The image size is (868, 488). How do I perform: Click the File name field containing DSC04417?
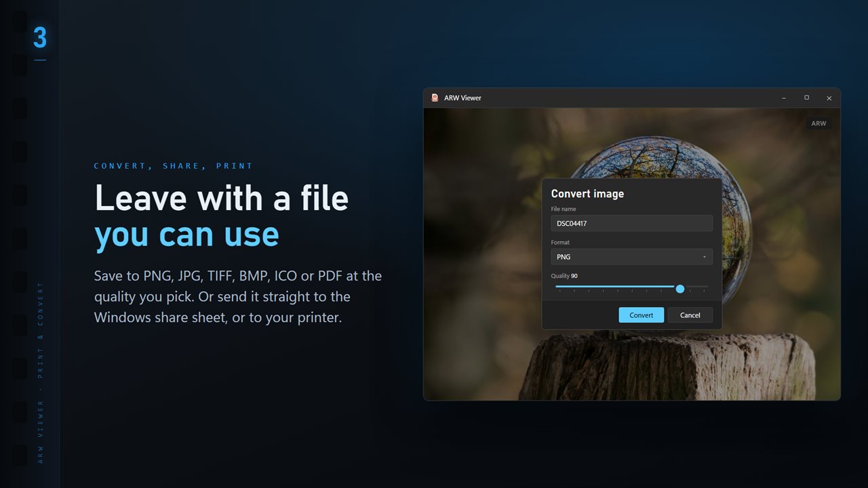tap(632, 223)
